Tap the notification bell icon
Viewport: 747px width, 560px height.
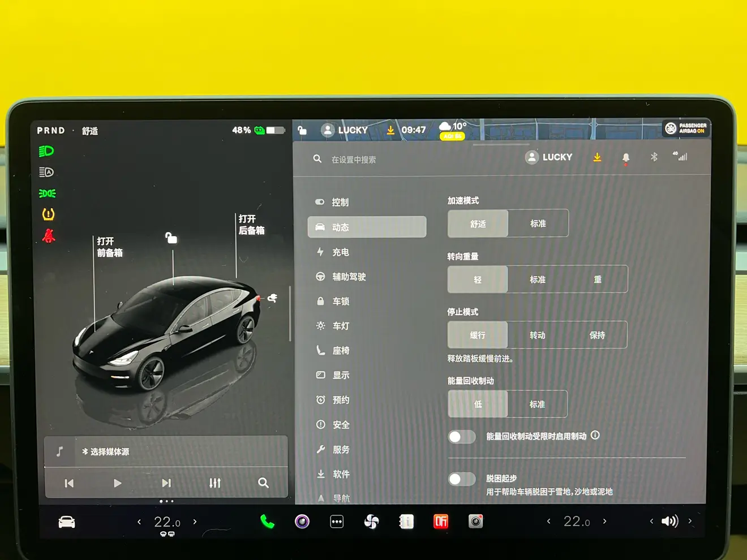pyautogui.click(x=626, y=158)
